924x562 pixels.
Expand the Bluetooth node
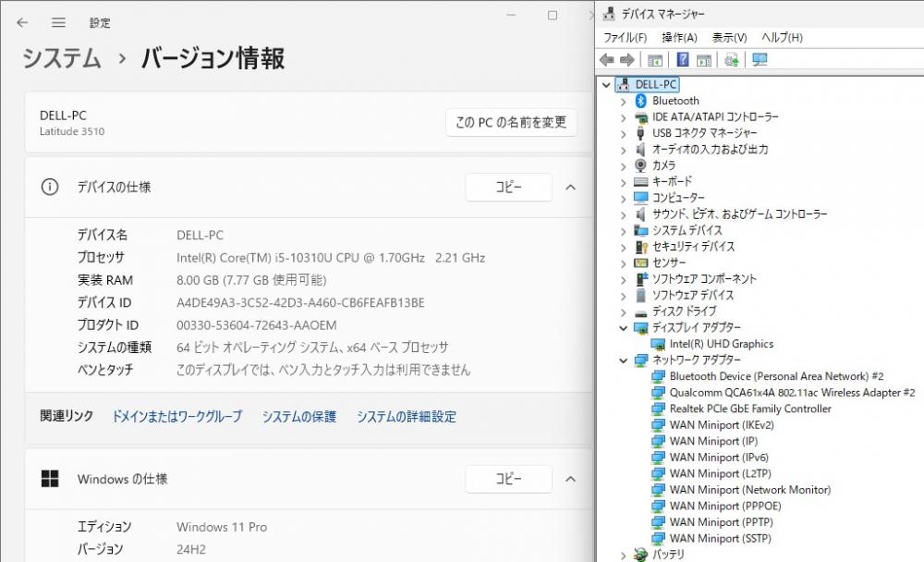tap(624, 102)
